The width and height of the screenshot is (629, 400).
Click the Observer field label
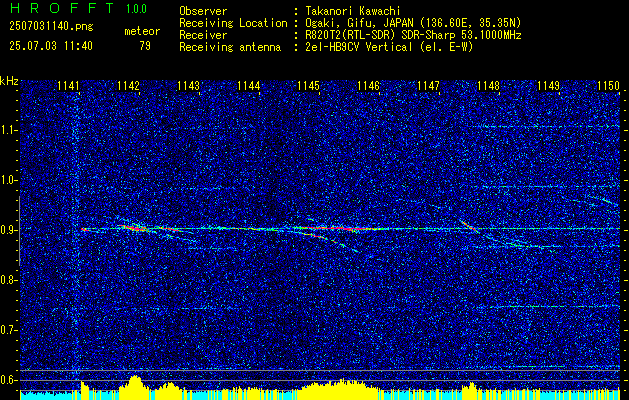[x=203, y=11]
